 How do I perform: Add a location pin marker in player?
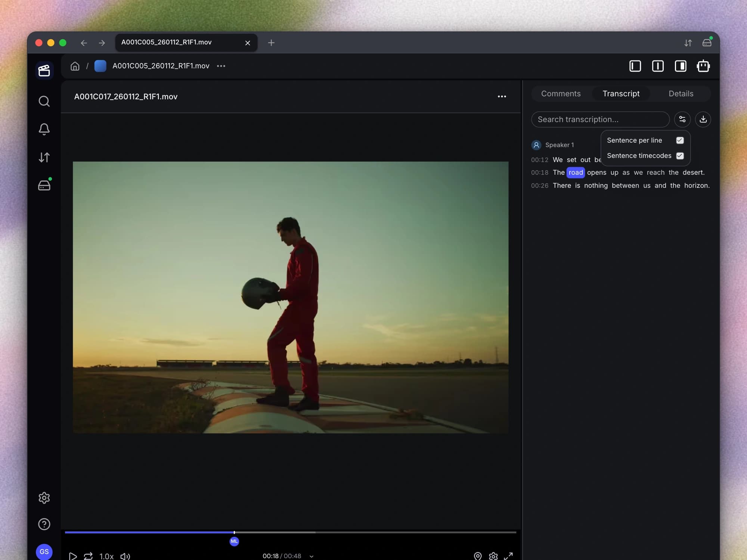(x=477, y=556)
